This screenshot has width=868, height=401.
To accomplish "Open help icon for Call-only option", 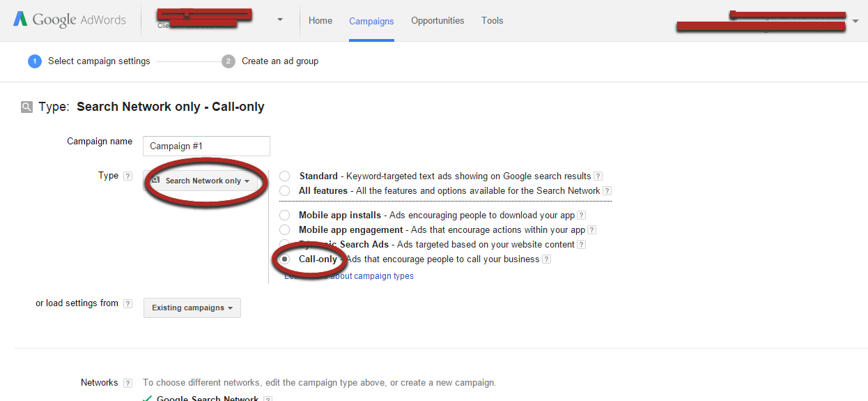I will 546,259.
